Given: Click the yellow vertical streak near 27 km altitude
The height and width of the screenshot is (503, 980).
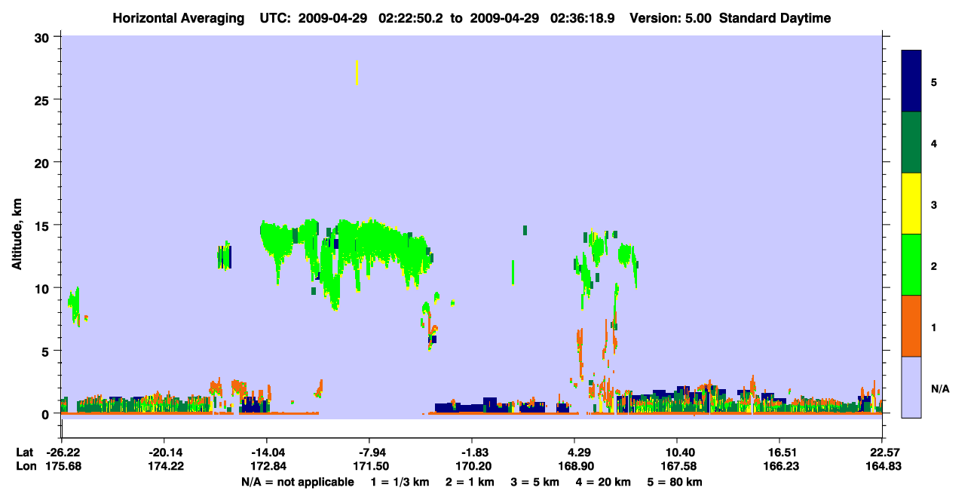Looking at the screenshot, I should 357,73.
